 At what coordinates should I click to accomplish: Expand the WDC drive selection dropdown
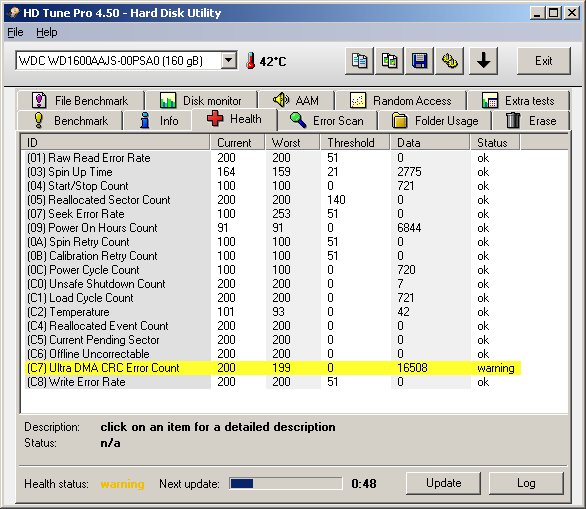(x=228, y=60)
